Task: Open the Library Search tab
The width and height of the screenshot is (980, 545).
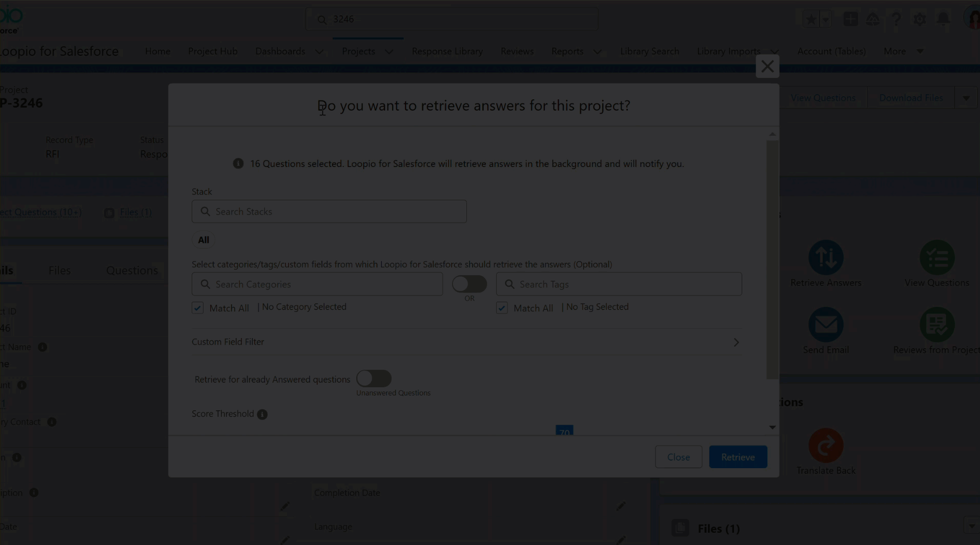Action: click(649, 51)
